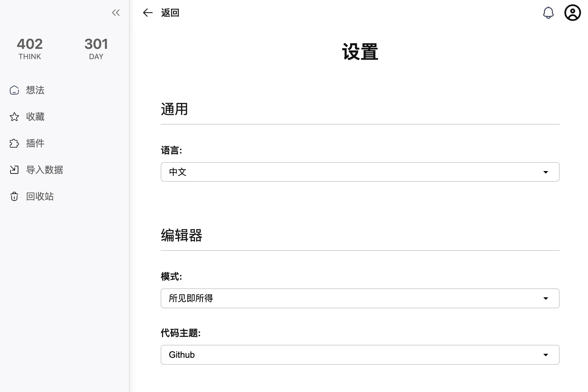Open 导入数据 menu item
Viewport: 588px width, 392px height.
pyautogui.click(x=45, y=170)
